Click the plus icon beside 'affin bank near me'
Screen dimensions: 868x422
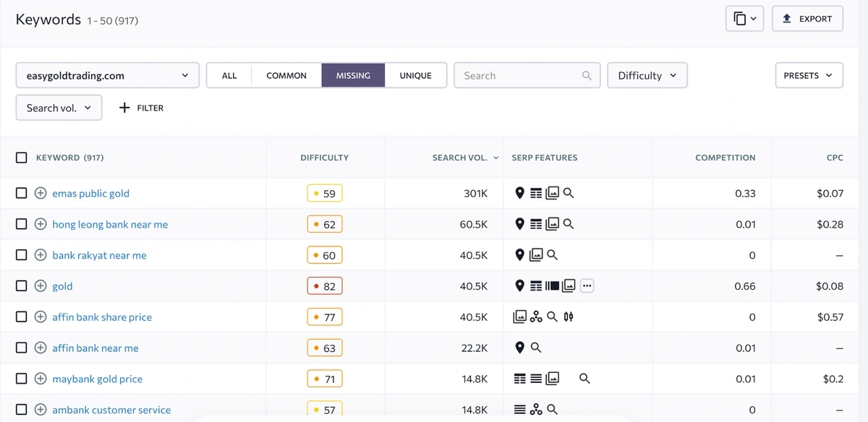tap(41, 348)
